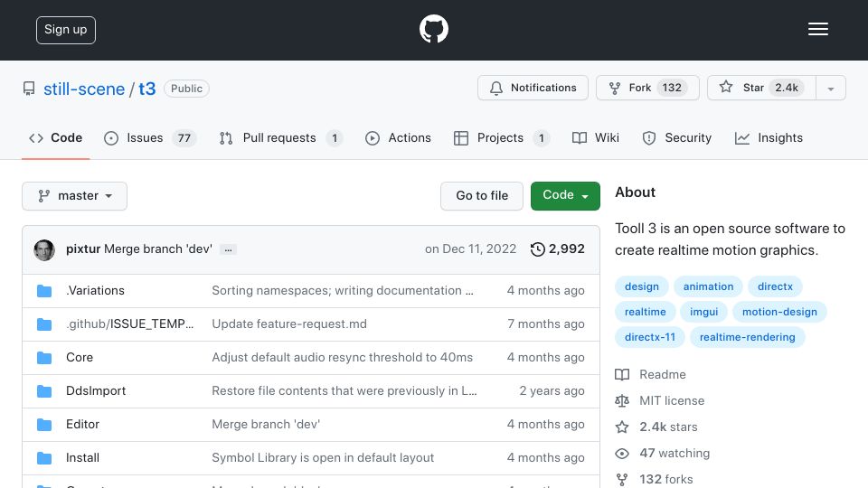
Task: Select the design topic tag
Action: 642,286
